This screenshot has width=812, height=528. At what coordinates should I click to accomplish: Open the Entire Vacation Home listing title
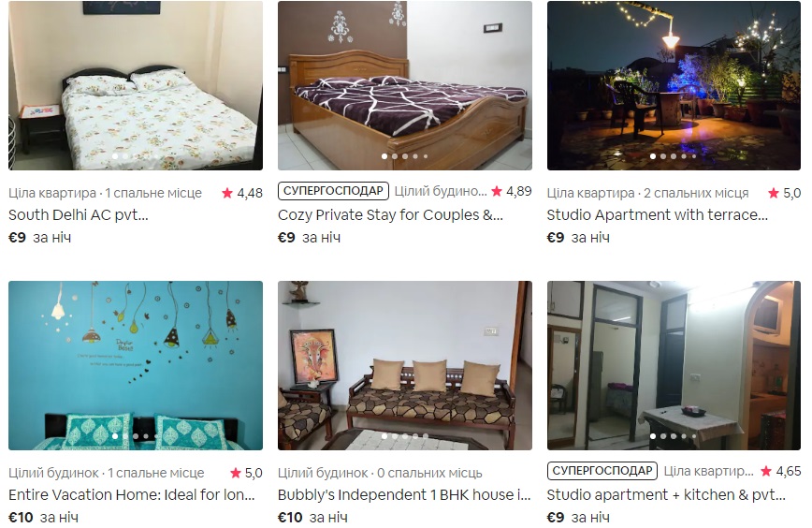point(132,495)
